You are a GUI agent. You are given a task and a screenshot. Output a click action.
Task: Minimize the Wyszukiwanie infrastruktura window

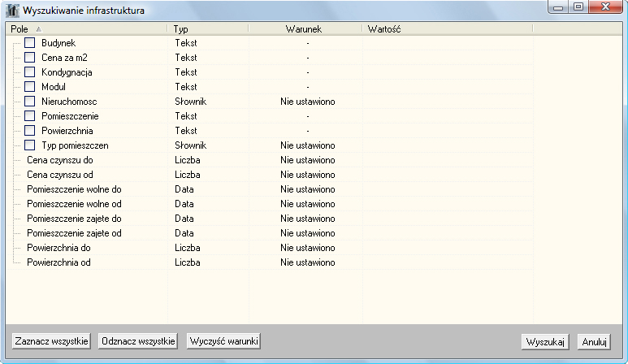(558, 7)
